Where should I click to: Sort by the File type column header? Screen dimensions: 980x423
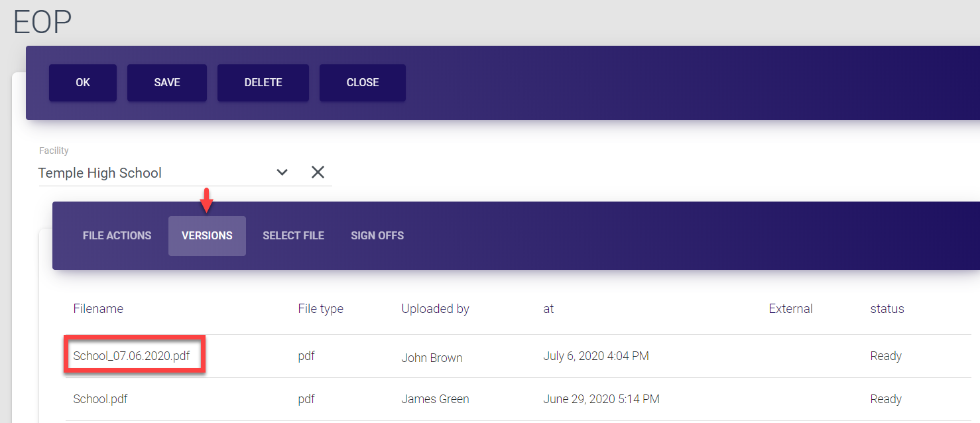[321, 308]
